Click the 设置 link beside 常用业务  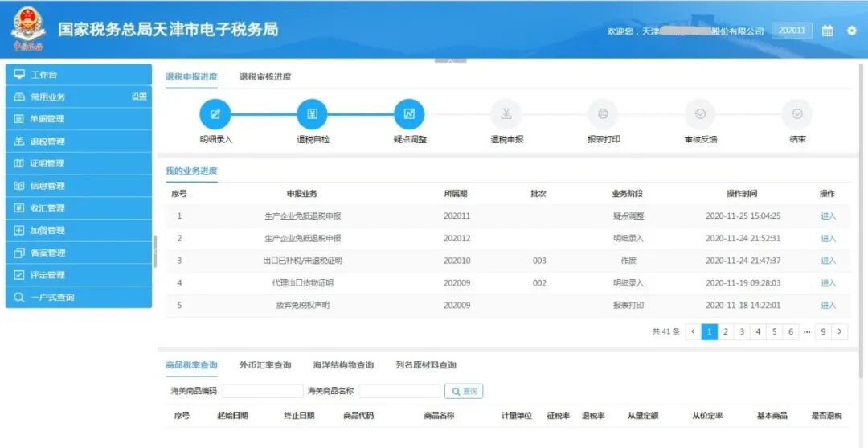tap(140, 97)
